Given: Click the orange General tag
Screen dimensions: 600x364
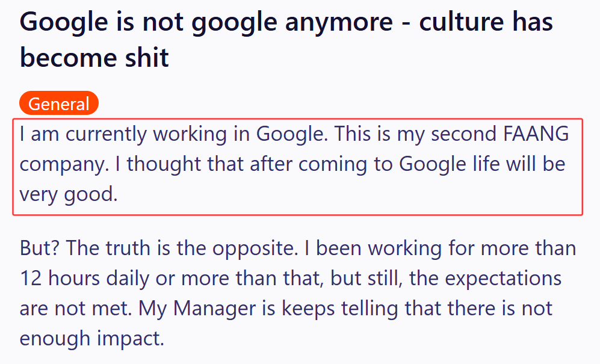Looking at the screenshot, I should click(59, 103).
